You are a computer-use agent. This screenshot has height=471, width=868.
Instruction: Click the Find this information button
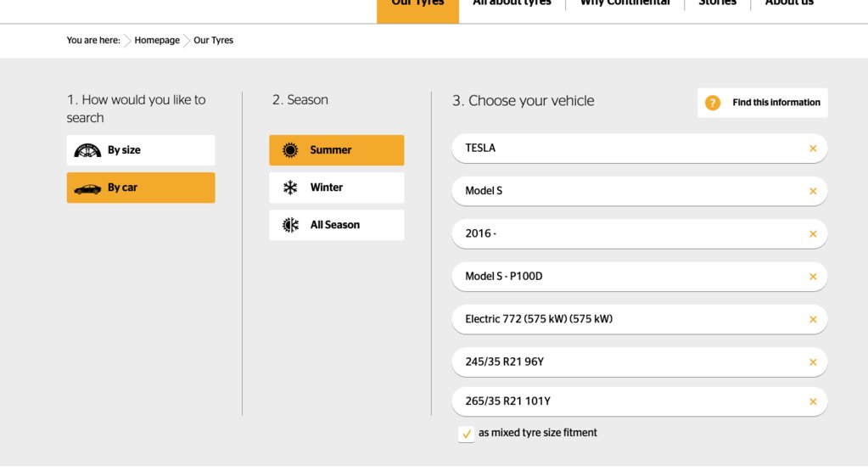[762, 103]
